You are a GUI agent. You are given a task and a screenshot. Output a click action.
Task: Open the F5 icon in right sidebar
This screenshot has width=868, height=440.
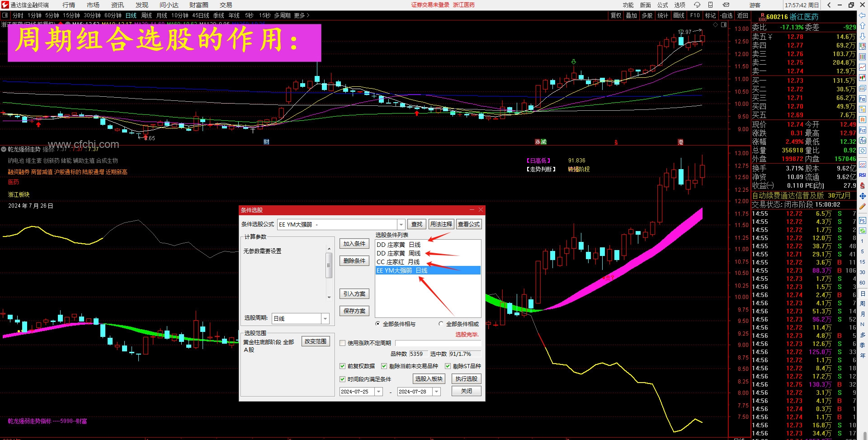(863, 221)
